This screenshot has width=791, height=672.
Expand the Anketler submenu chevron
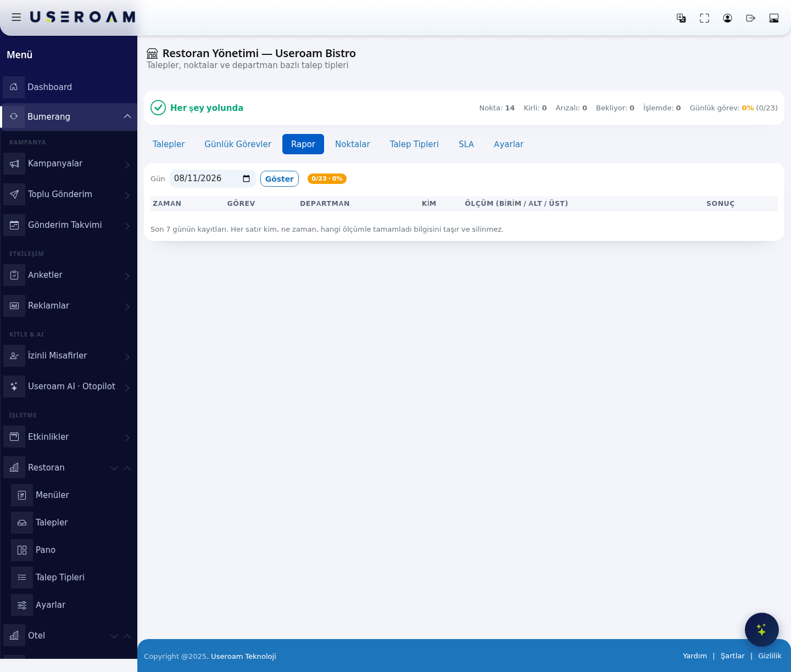pos(127,276)
